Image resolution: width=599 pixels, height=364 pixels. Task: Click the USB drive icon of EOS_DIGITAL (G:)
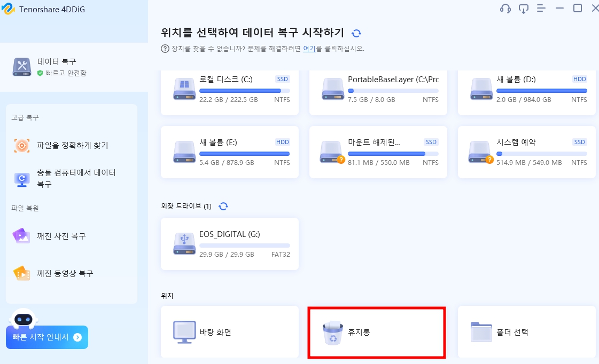tap(184, 244)
